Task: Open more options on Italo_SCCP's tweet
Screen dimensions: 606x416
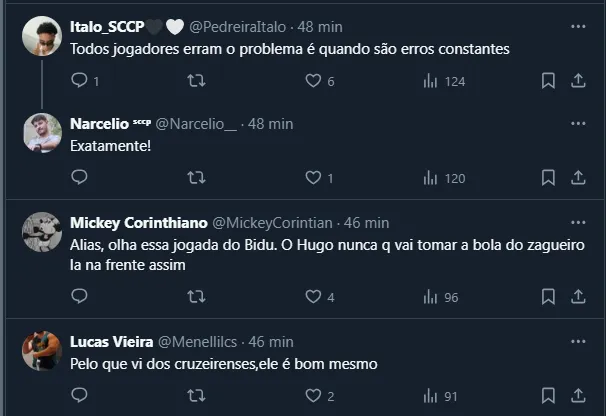Action: tap(578, 27)
